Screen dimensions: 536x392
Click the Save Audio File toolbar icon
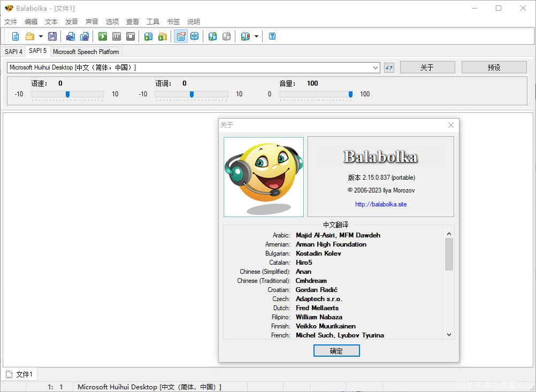(71, 36)
